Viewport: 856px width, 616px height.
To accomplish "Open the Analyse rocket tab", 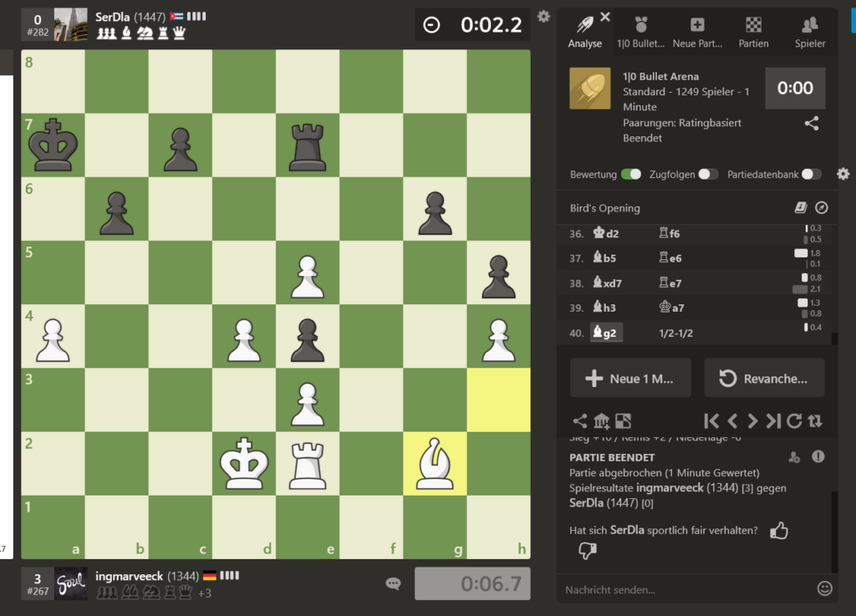I will coord(584,33).
